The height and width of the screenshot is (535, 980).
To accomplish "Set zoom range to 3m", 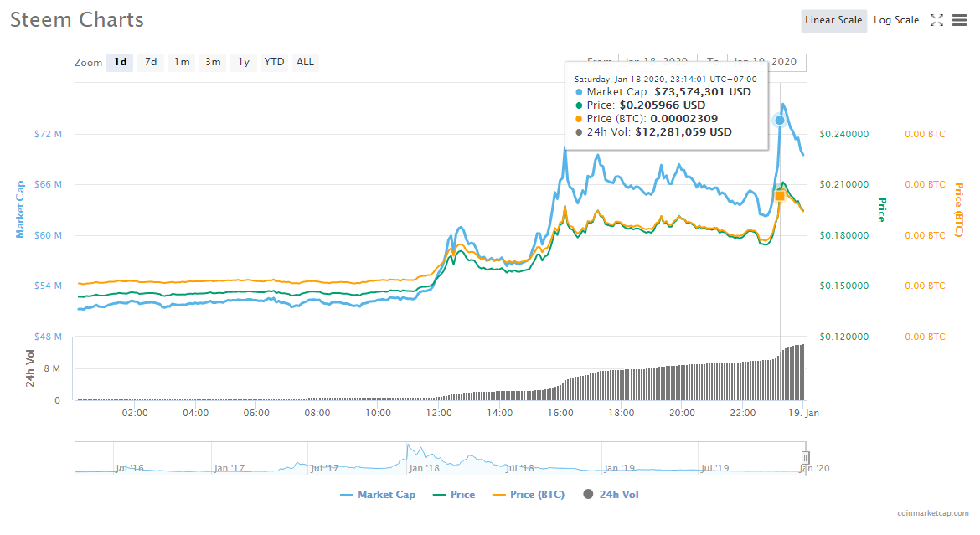I will [213, 63].
